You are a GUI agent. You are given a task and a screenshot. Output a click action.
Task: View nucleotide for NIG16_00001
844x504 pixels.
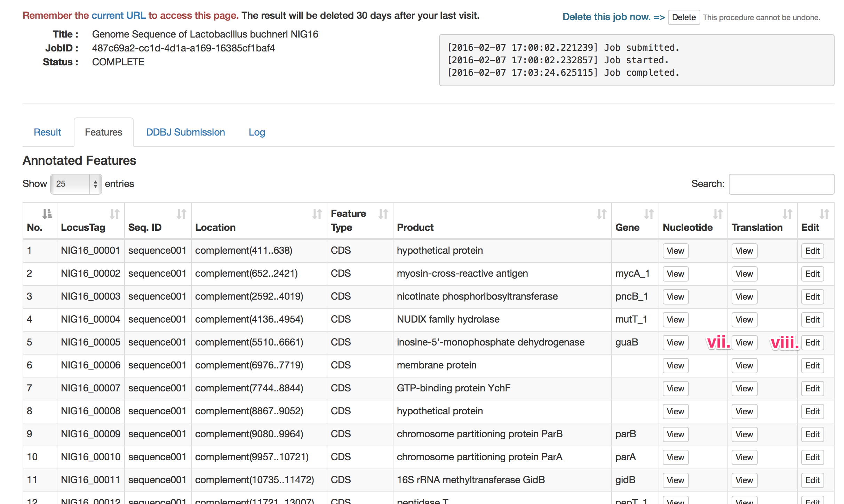675,251
